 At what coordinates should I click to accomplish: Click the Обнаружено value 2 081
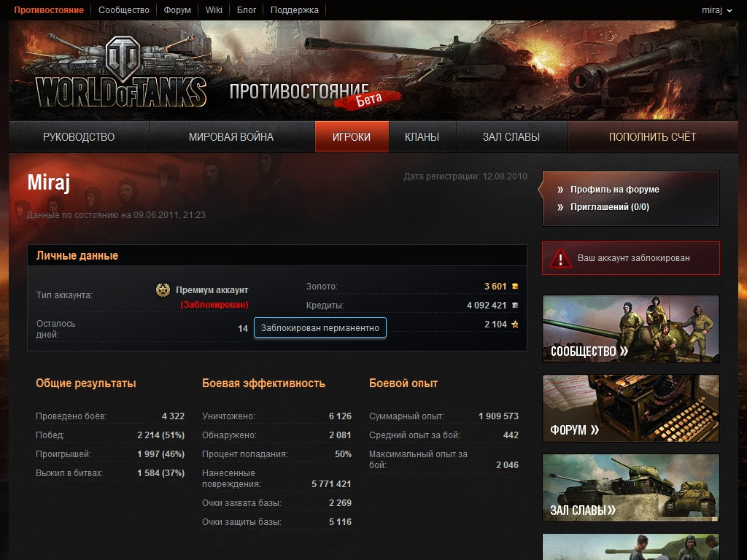point(340,435)
